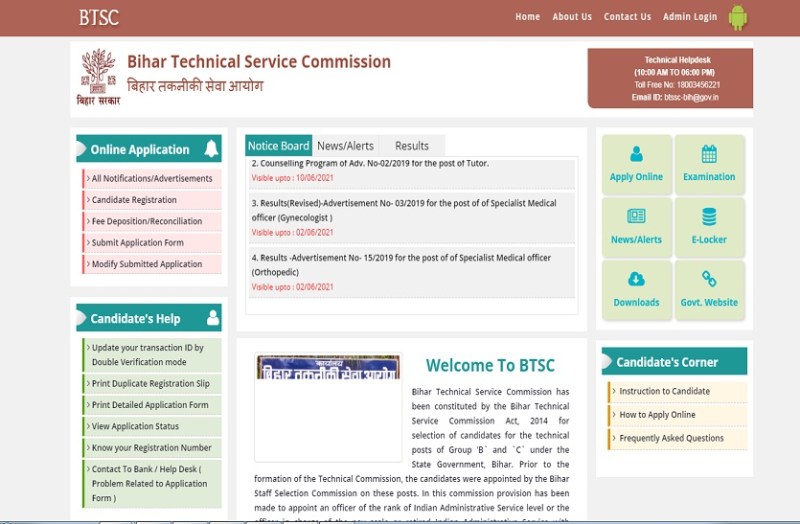Click the Examination calendar icon
The width and height of the screenshot is (800, 524).
point(709,155)
